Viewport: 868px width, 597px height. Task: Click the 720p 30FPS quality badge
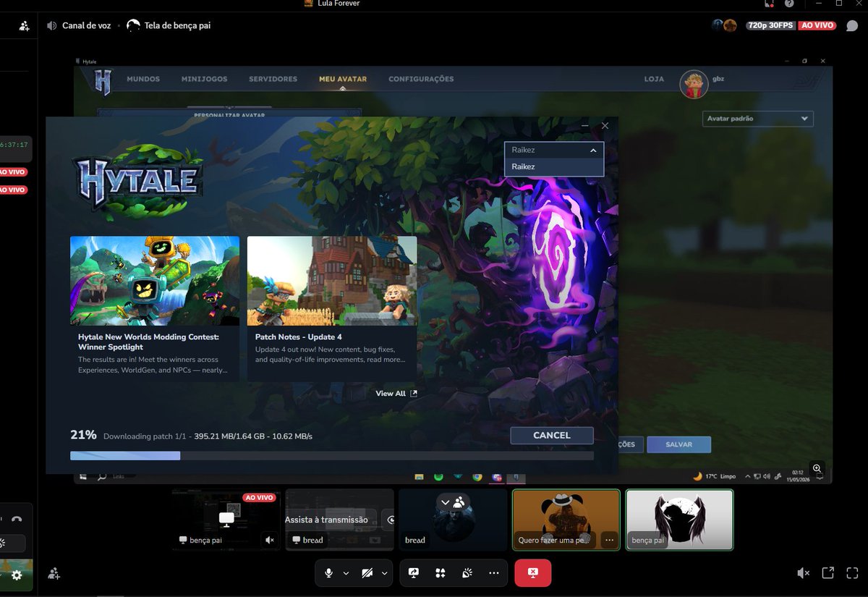tap(771, 25)
